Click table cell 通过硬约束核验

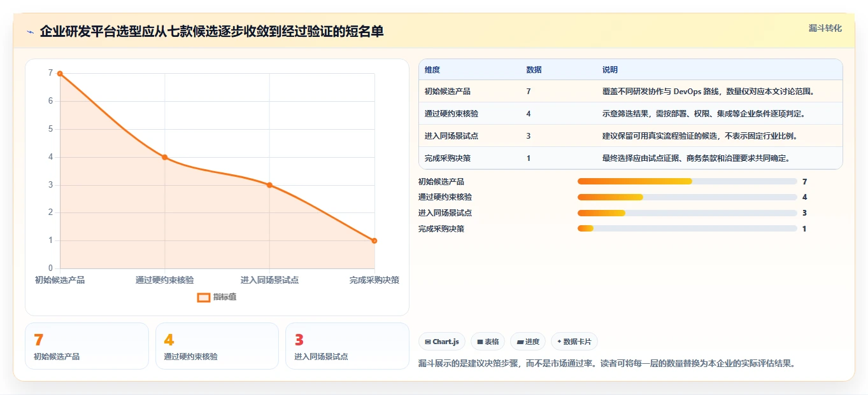click(452, 114)
